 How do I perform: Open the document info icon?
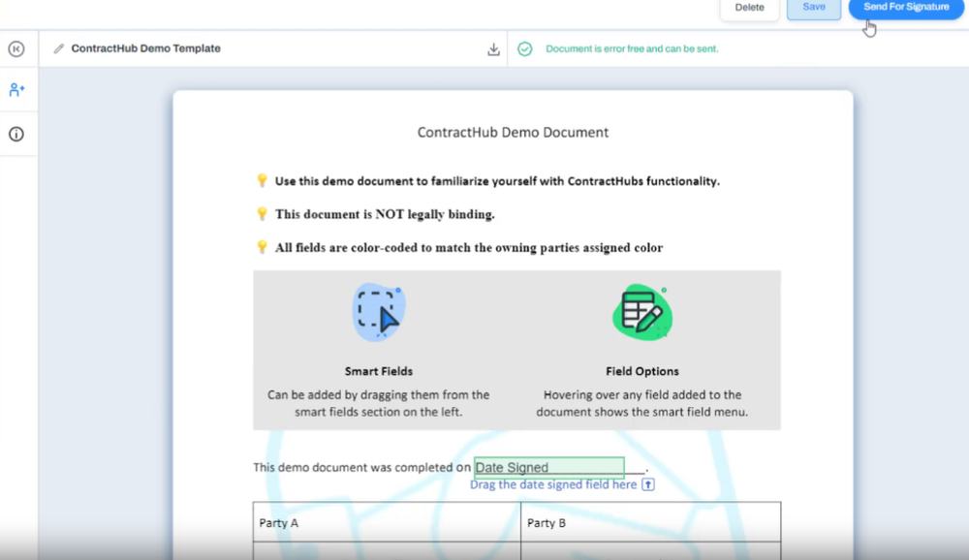tap(16, 134)
